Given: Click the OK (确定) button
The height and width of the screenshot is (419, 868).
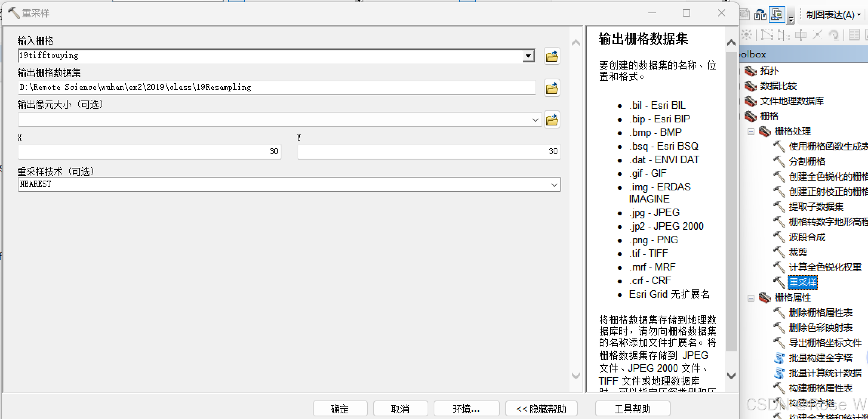Looking at the screenshot, I should click(340, 408).
